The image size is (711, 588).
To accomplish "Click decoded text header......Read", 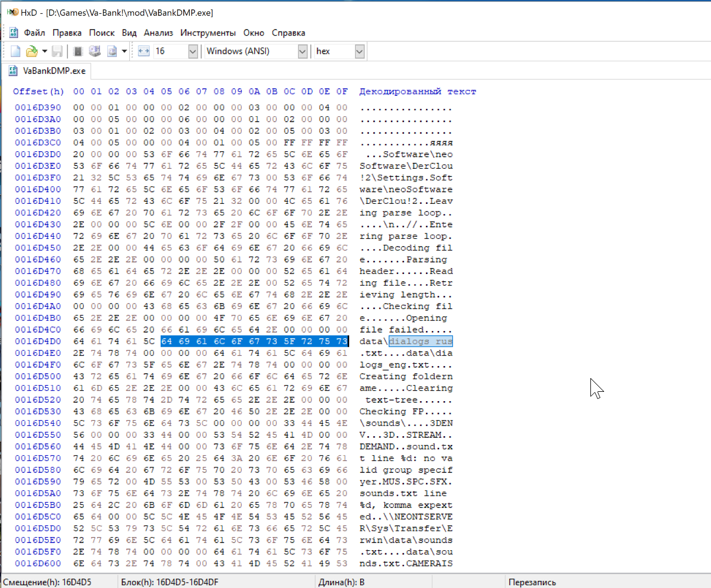I will [x=406, y=271].
